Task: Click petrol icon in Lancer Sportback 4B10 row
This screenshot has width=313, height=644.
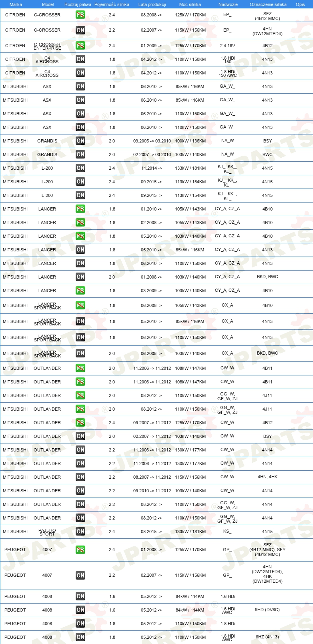Action: click(x=80, y=305)
